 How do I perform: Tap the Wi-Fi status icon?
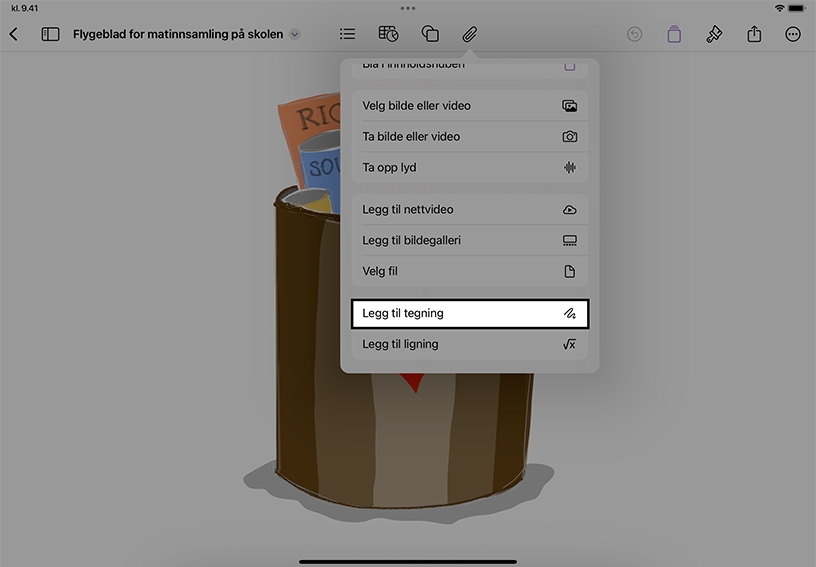779,8
